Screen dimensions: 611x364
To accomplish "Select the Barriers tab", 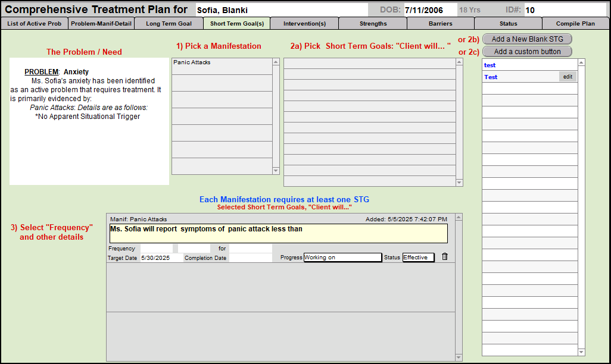I will 441,24.
